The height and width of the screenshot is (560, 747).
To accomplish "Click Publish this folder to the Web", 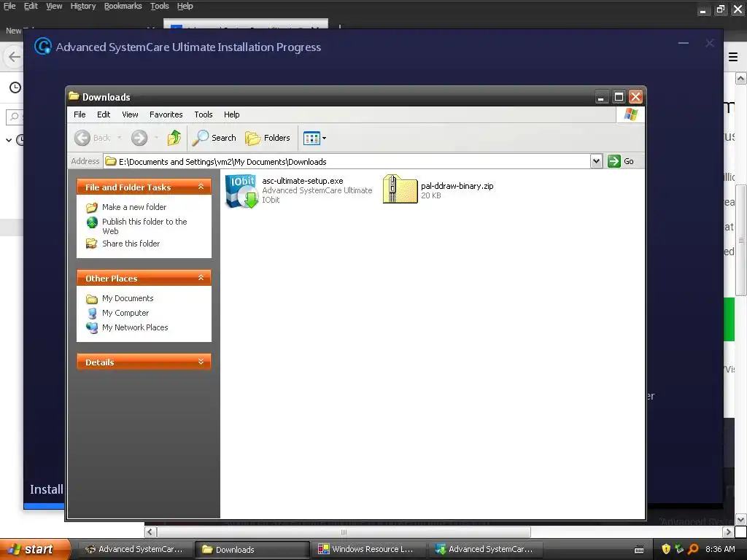I will 144,226.
